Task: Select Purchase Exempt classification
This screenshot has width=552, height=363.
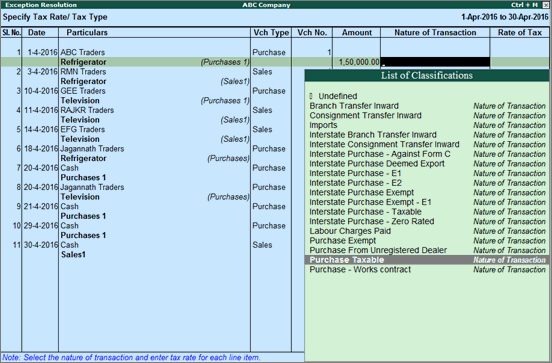Action: point(427,241)
